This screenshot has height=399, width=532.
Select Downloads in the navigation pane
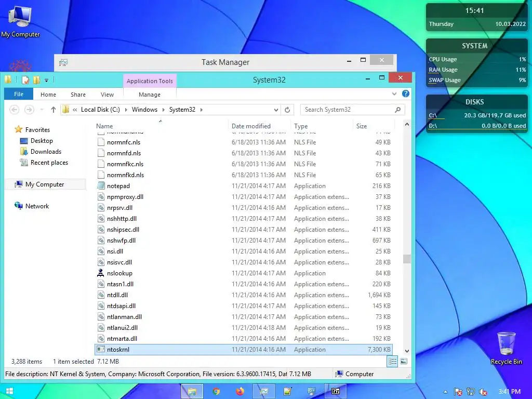tap(46, 152)
